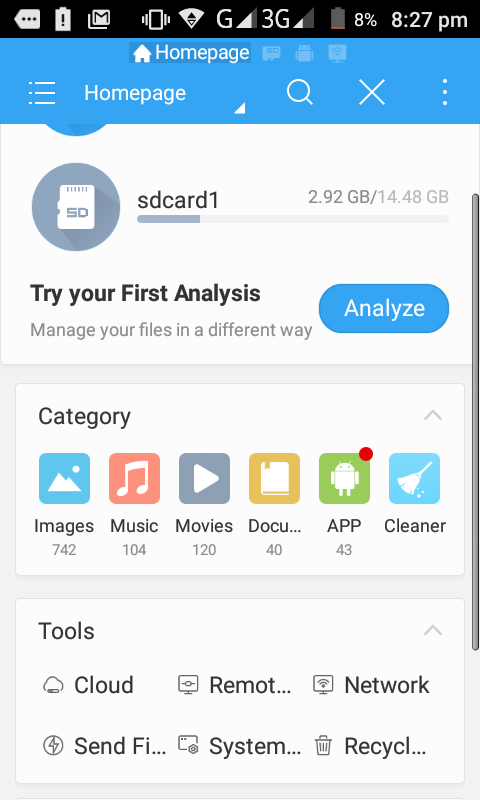Open the Cloud tool
Viewport: 480px width, 800px height.
[x=89, y=685]
